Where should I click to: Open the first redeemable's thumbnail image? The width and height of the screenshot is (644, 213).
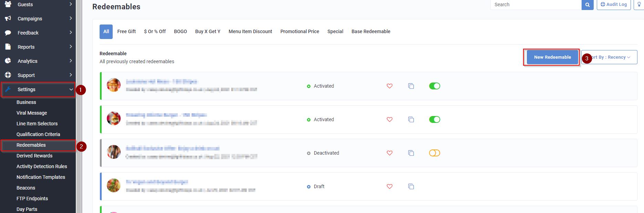113,85
